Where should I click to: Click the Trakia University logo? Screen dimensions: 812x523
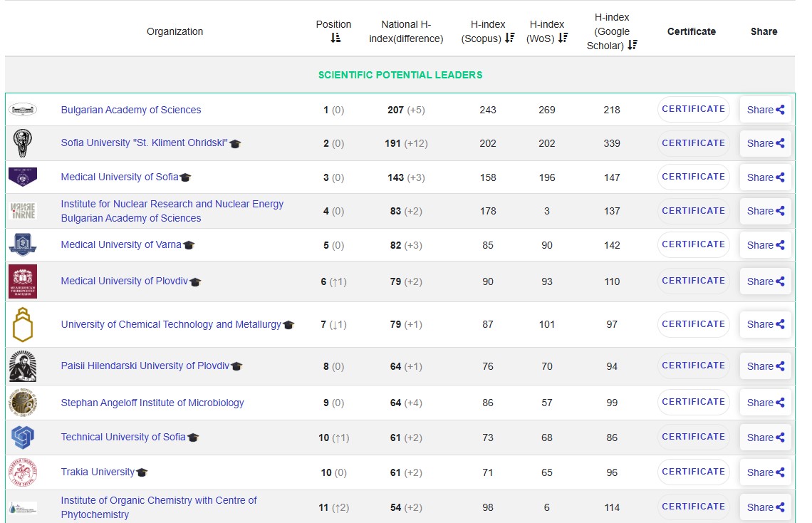point(23,472)
